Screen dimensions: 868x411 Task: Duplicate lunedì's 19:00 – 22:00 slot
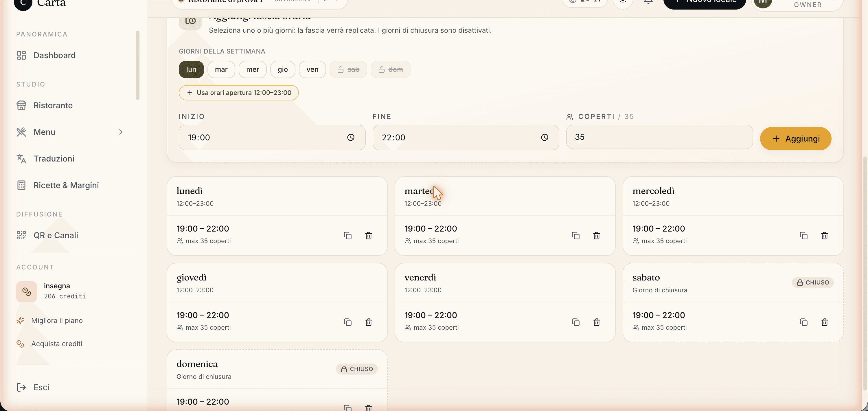pos(348,236)
